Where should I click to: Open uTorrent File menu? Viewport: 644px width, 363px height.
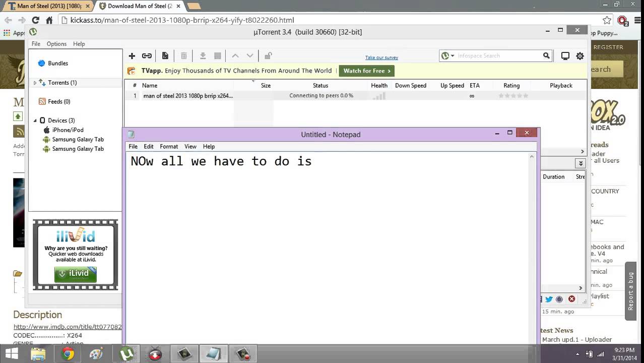click(x=36, y=44)
